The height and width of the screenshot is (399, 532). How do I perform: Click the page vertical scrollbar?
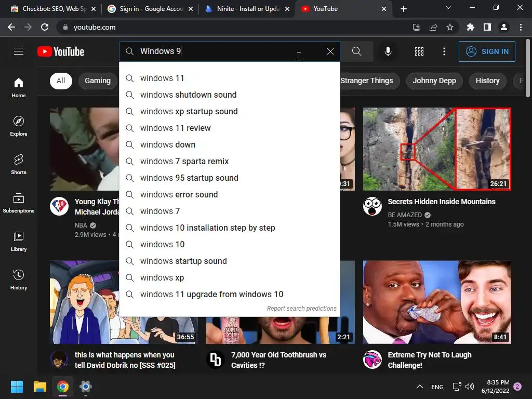pyautogui.click(x=528, y=68)
